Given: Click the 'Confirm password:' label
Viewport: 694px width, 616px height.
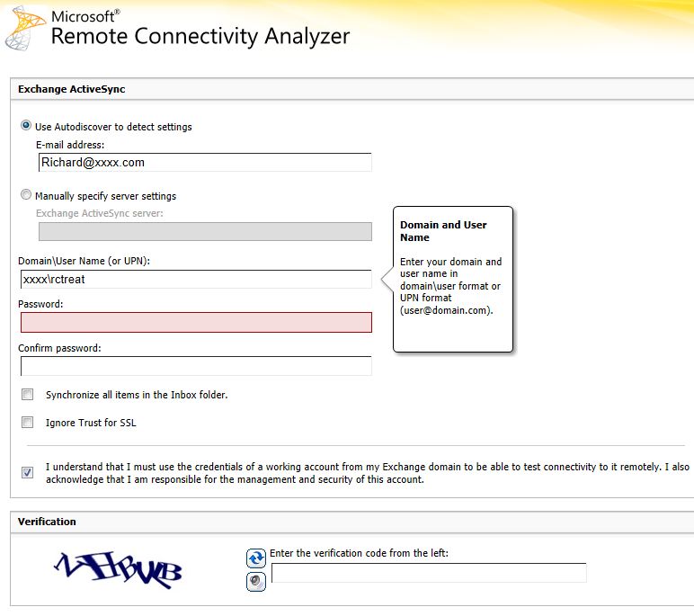Looking at the screenshot, I should click(x=59, y=348).
